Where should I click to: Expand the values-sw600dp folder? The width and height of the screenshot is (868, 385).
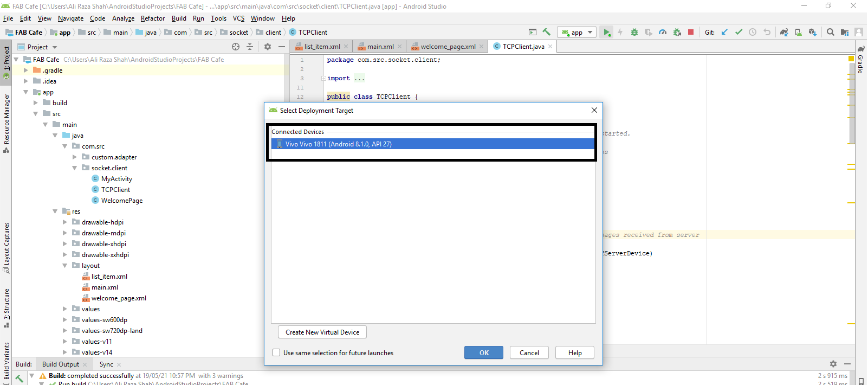64,319
